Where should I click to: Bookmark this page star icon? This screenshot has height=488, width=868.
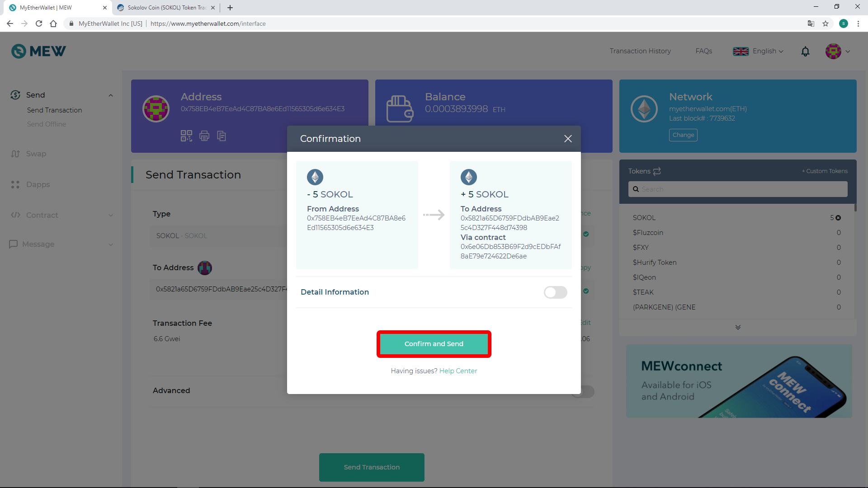826,23
